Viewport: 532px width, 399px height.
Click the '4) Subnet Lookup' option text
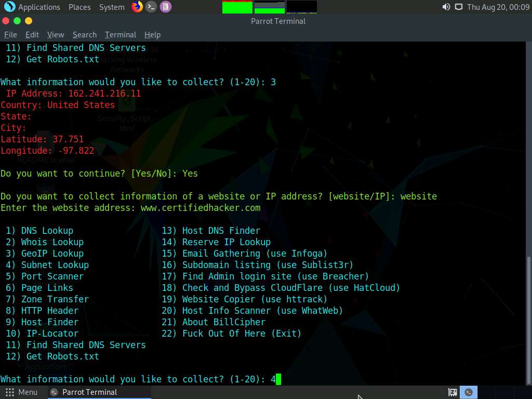click(47, 265)
